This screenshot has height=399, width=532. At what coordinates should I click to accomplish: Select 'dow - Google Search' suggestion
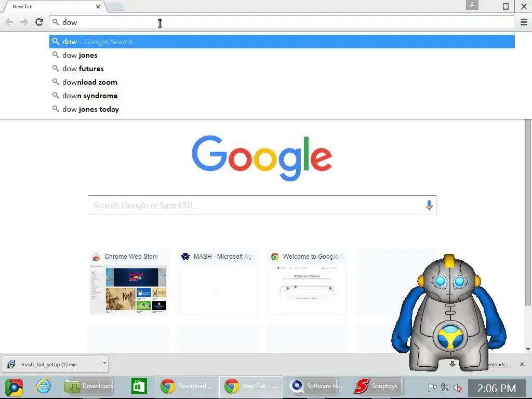pos(282,42)
